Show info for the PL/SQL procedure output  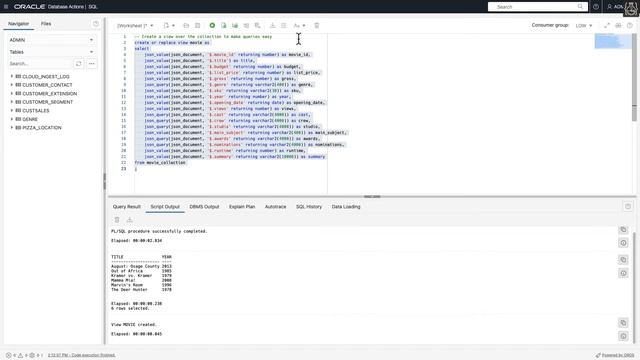tap(623, 243)
